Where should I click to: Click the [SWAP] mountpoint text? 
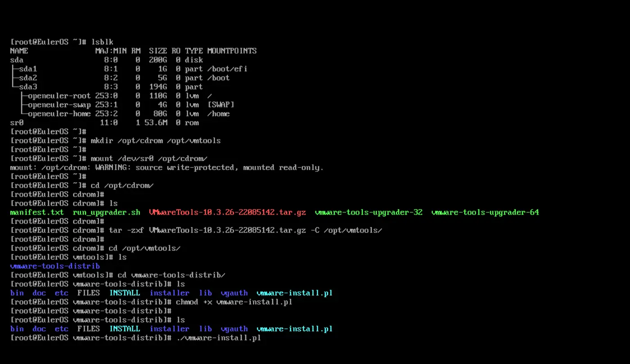pos(220,105)
